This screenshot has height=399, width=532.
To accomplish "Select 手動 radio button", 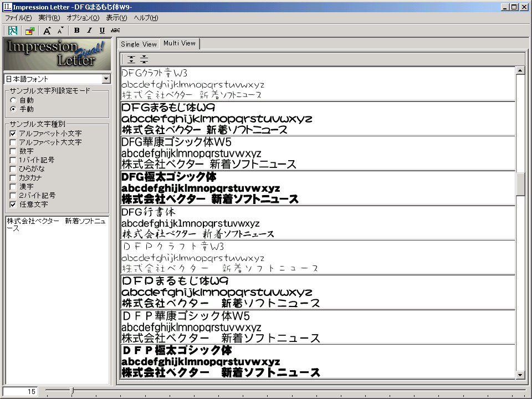I will pyautogui.click(x=13, y=109).
